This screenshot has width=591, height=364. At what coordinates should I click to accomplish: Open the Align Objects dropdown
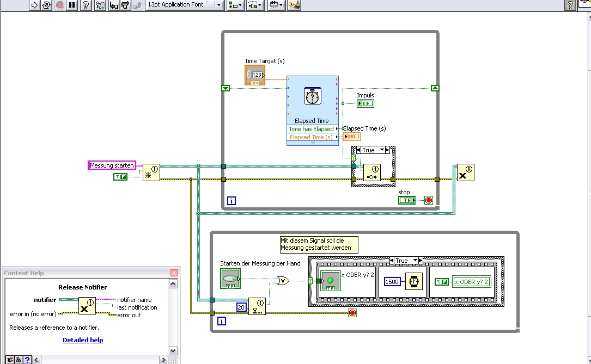[x=235, y=5]
